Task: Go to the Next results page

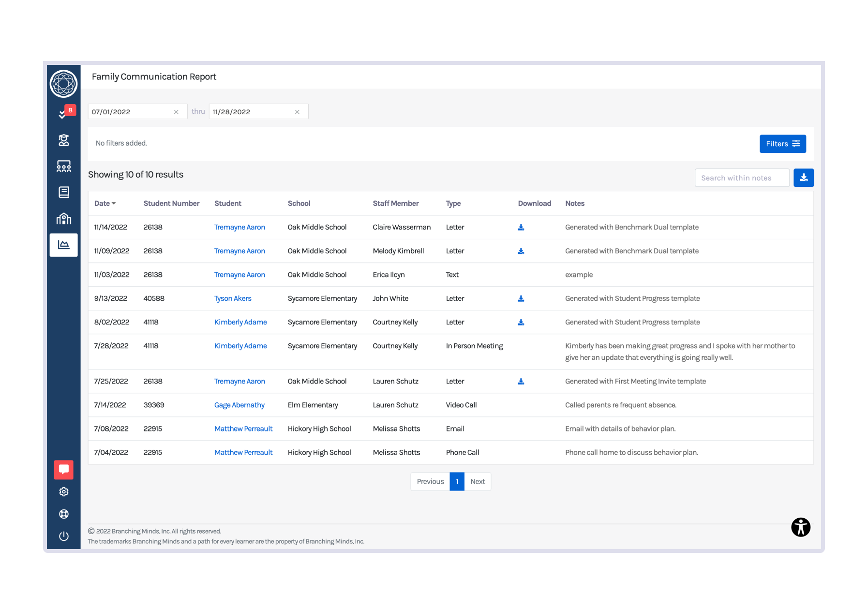Action: tap(478, 481)
